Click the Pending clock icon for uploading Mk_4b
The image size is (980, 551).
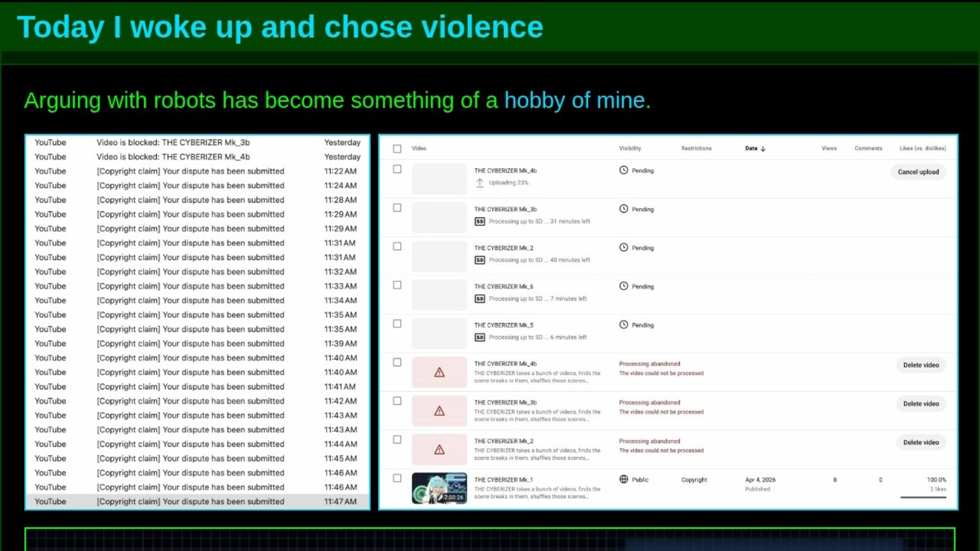(624, 170)
